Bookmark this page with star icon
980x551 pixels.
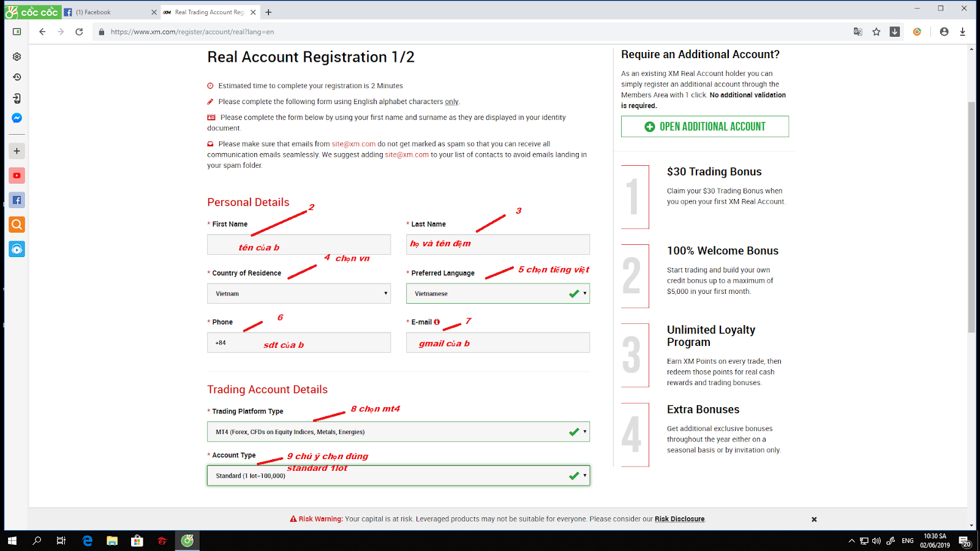(x=876, y=32)
